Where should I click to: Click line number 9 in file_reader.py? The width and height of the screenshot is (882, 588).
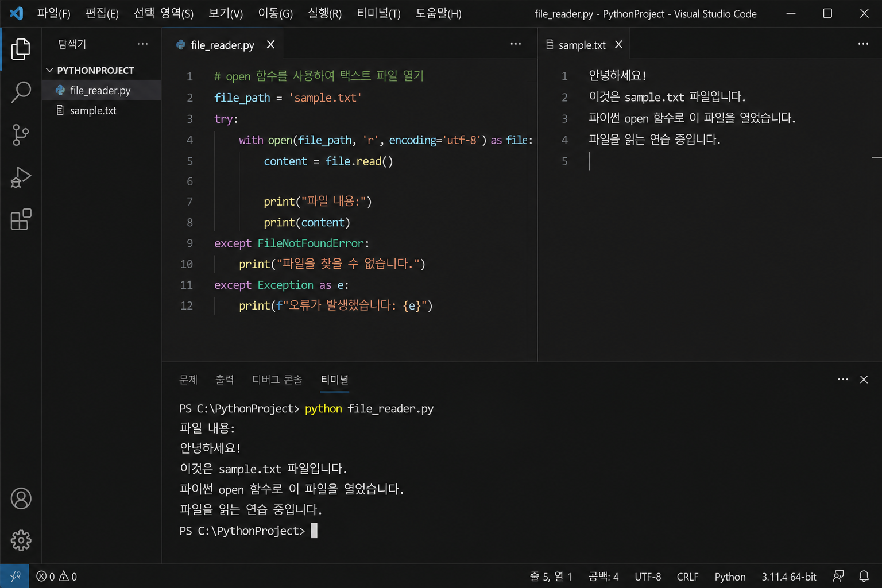click(189, 243)
